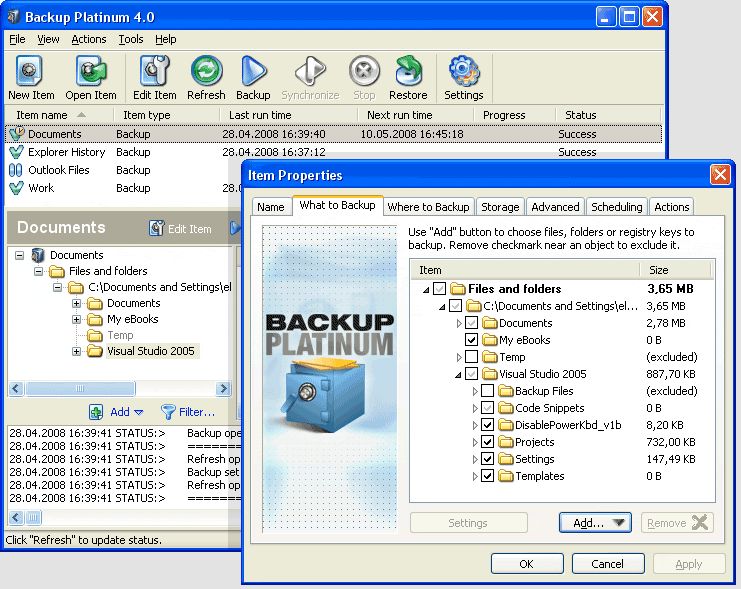The height and width of the screenshot is (589, 741).
Task: Click the Apply button
Action: tap(689, 564)
